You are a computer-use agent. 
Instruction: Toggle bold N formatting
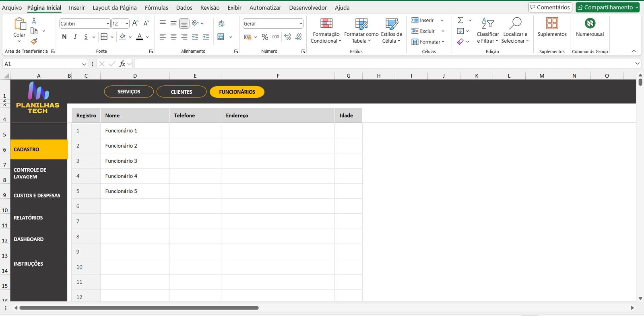64,37
